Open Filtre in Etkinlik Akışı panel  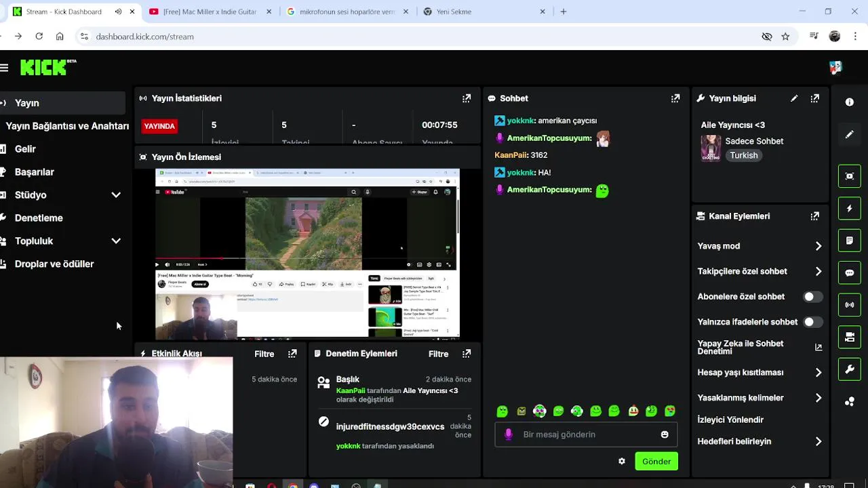(x=264, y=354)
